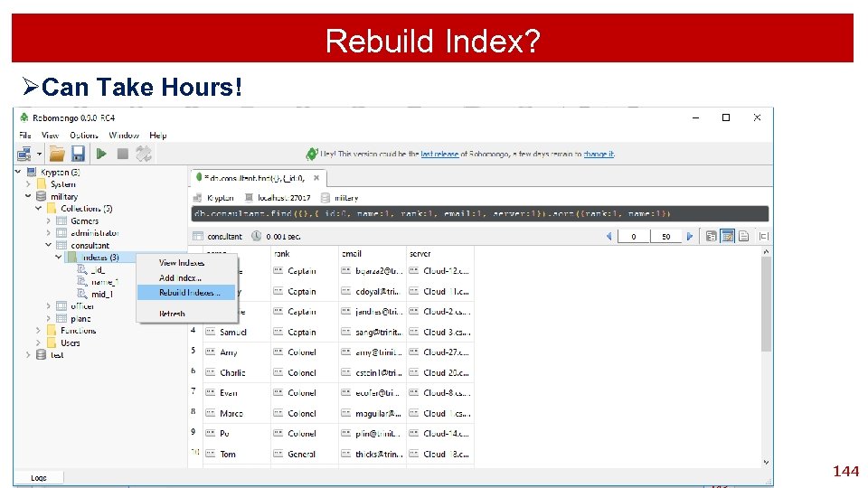Expand the Functions folder
The height and width of the screenshot is (488, 868).
point(38,331)
